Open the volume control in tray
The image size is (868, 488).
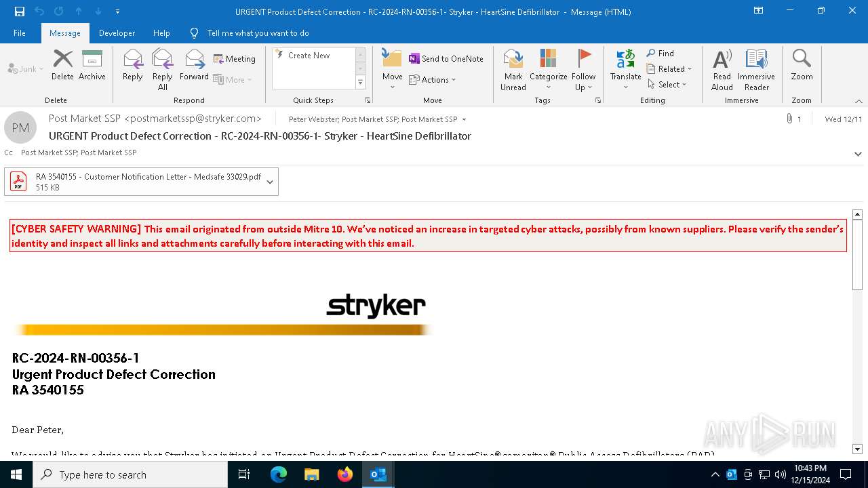click(780, 474)
